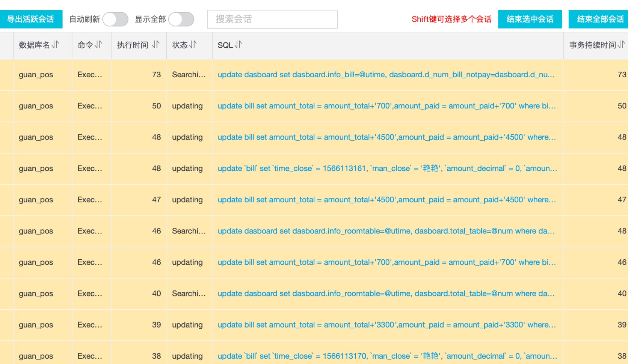The image size is (628, 364).
Task: Click the sort icon beside 命令
Action: 98,45
